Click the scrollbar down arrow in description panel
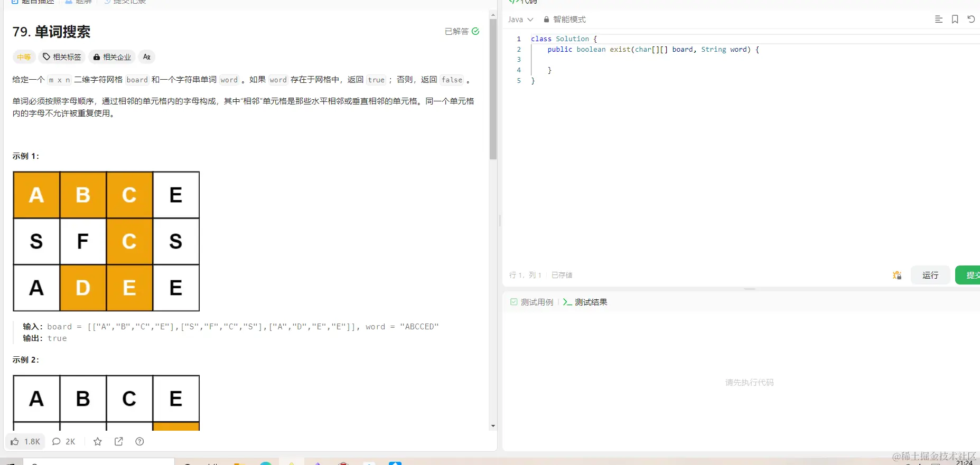This screenshot has width=980, height=465. click(493, 426)
